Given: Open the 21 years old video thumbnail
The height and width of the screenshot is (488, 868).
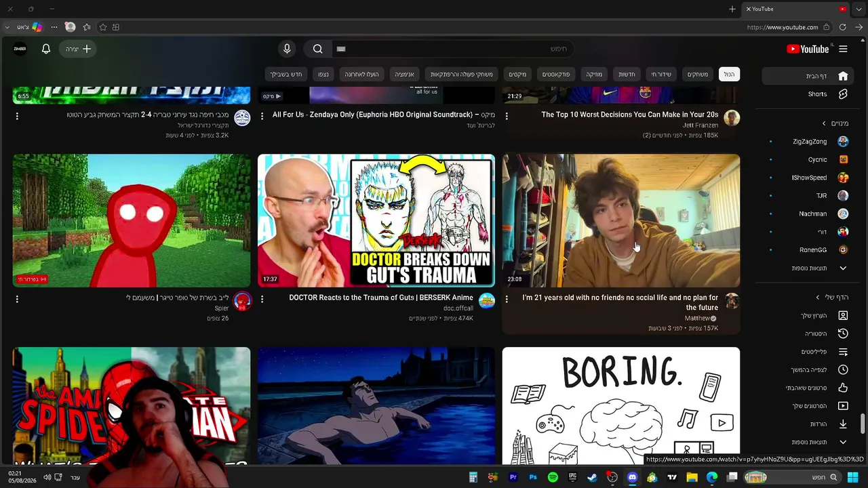Looking at the screenshot, I should click(x=620, y=220).
